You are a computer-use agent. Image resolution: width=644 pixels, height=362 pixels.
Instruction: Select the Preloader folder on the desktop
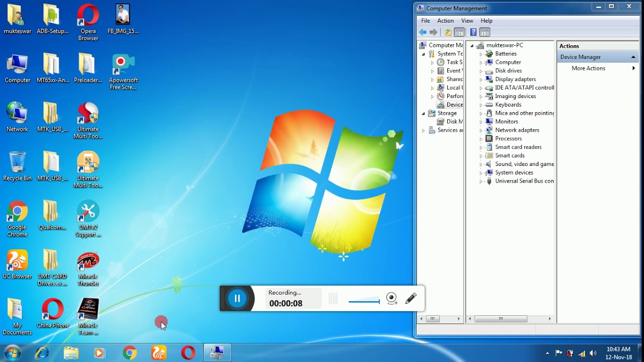click(88, 68)
